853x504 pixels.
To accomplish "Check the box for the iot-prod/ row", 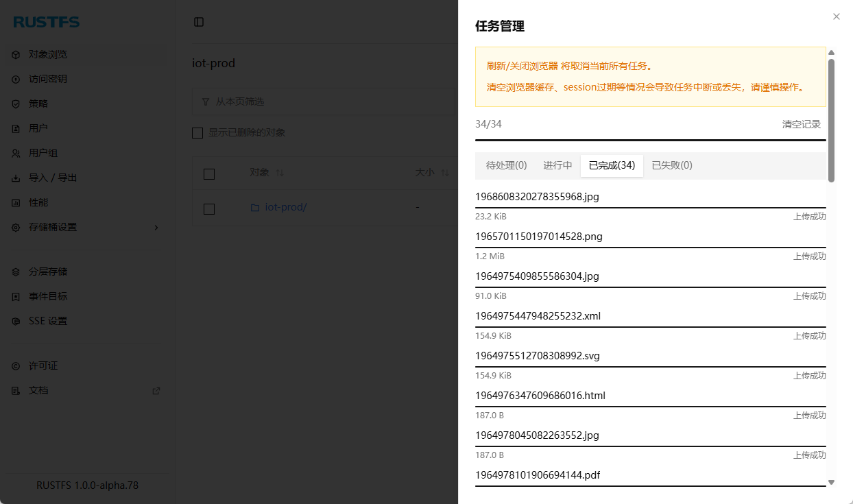I will 209,208.
